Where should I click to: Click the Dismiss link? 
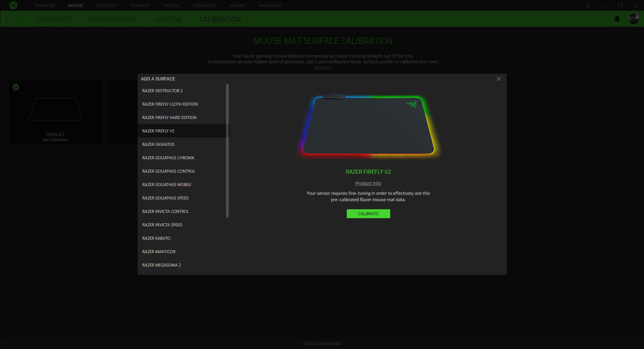pyautogui.click(x=323, y=67)
